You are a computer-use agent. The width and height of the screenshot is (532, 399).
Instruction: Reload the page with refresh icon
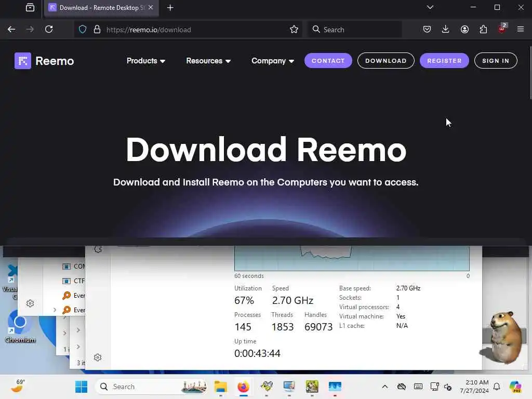pyautogui.click(x=49, y=30)
